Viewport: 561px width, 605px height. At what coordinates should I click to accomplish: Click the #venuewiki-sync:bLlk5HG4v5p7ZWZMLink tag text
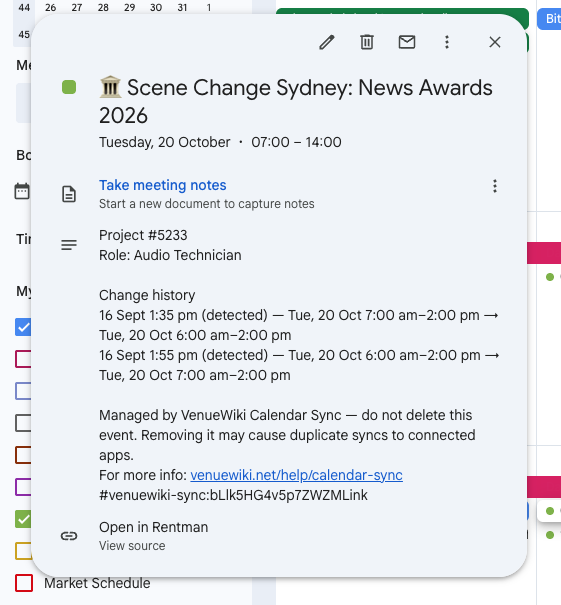point(233,495)
